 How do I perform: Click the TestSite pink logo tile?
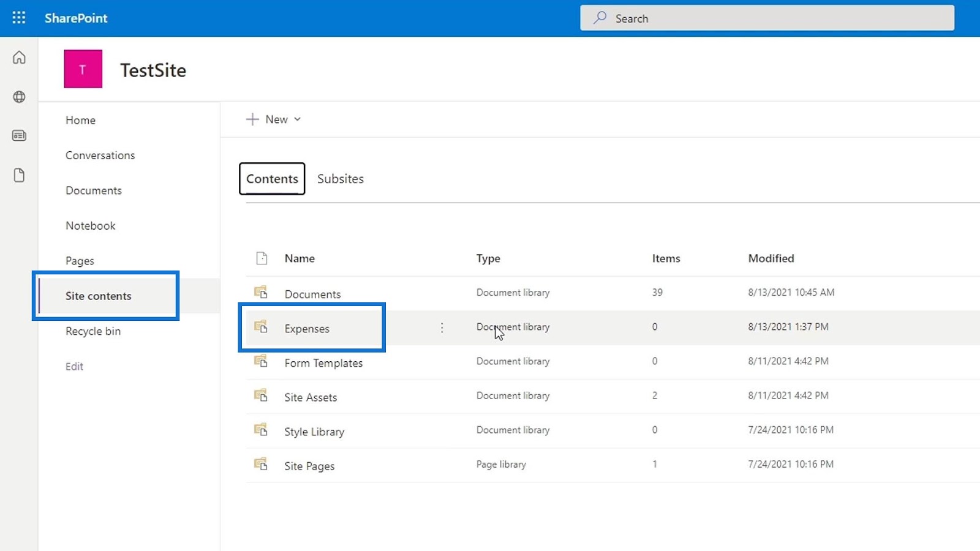tap(83, 69)
